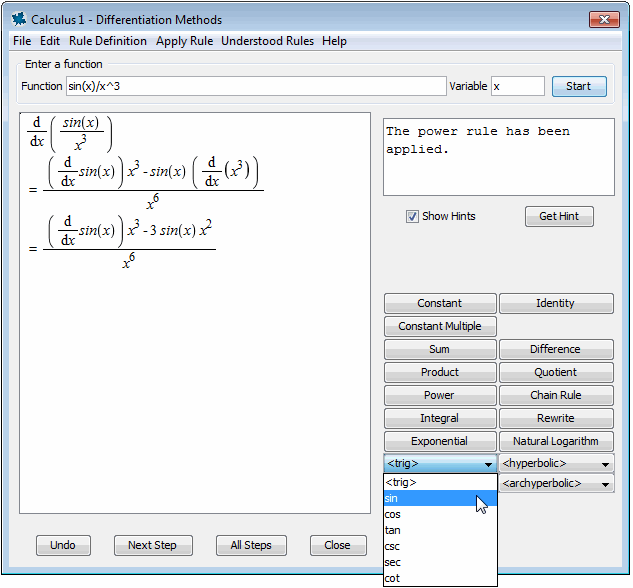Apply the Quotient rule button
Image resolution: width=633 pixels, height=588 pixels.
click(x=556, y=372)
